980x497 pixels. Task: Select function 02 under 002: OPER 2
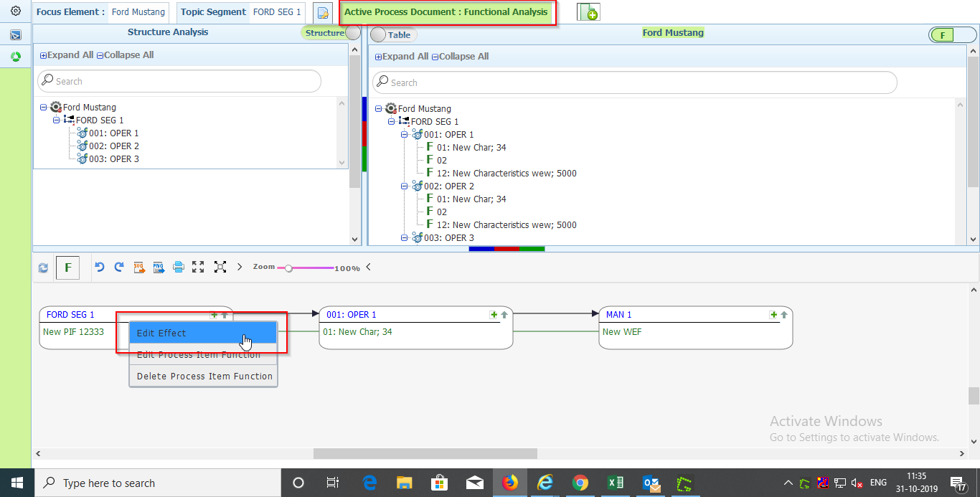pyautogui.click(x=442, y=212)
